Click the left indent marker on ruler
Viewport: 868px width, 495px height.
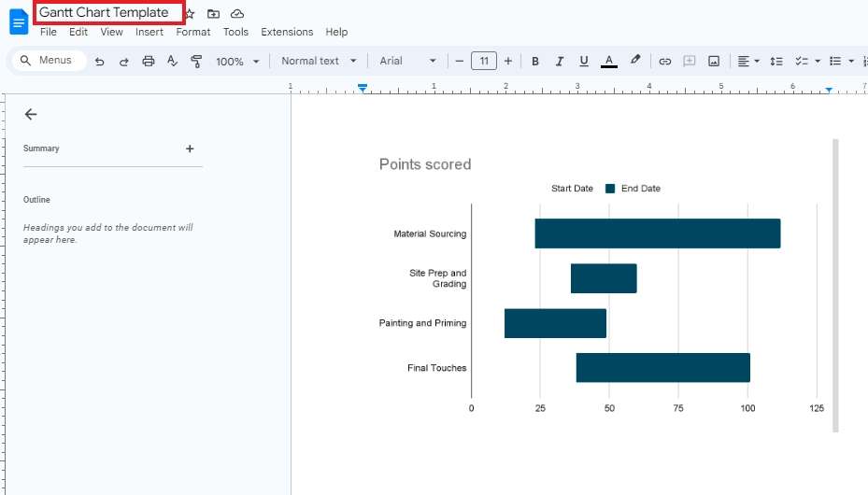pos(362,88)
